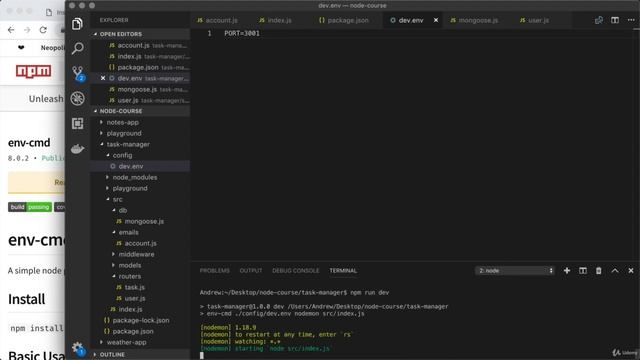Open package-lock.json in file tree

[140, 320]
